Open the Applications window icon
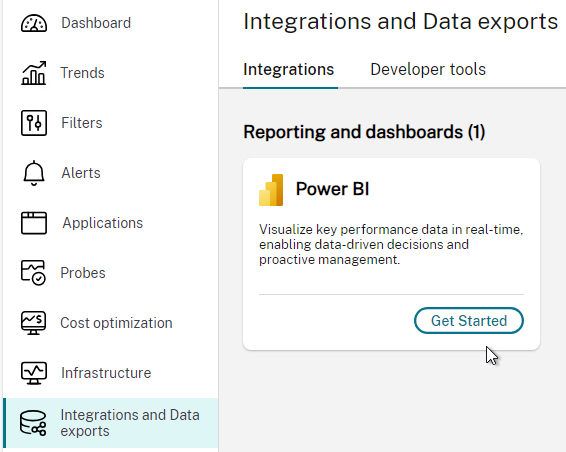 click(34, 223)
